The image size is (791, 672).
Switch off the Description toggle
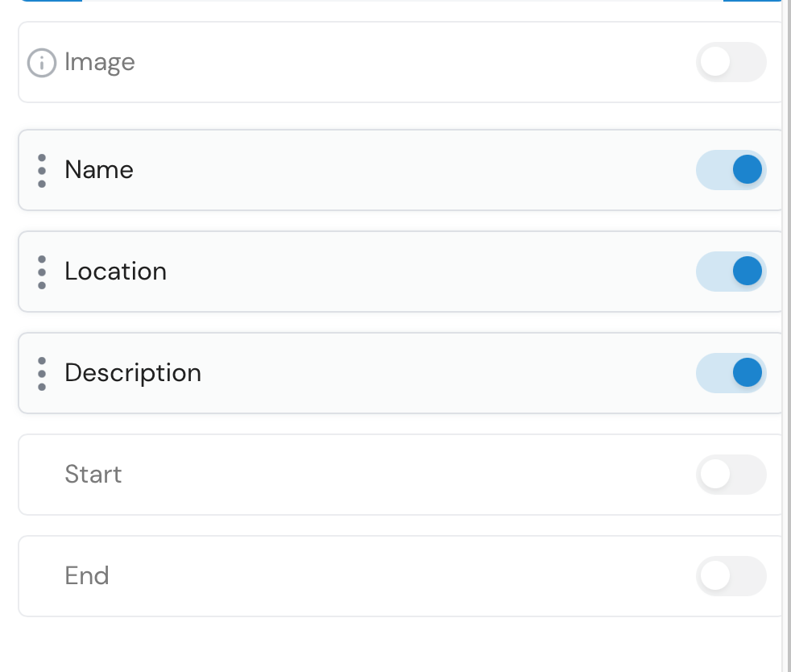click(x=731, y=373)
